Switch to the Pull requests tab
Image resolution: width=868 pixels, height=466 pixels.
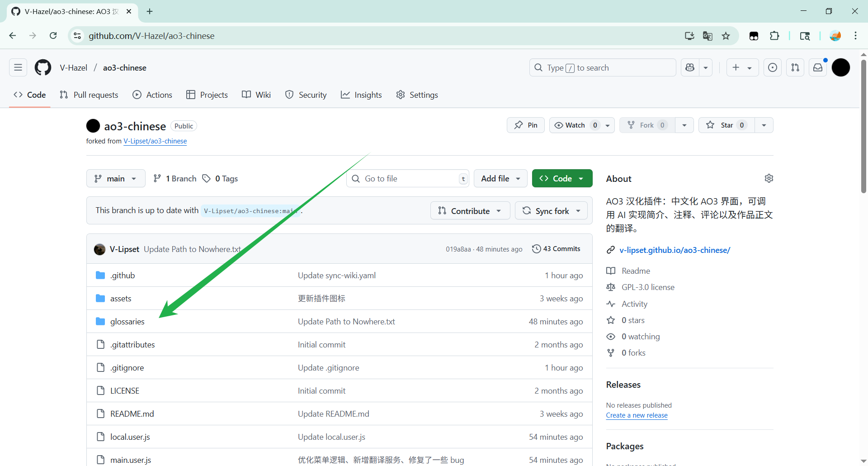coord(89,95)
